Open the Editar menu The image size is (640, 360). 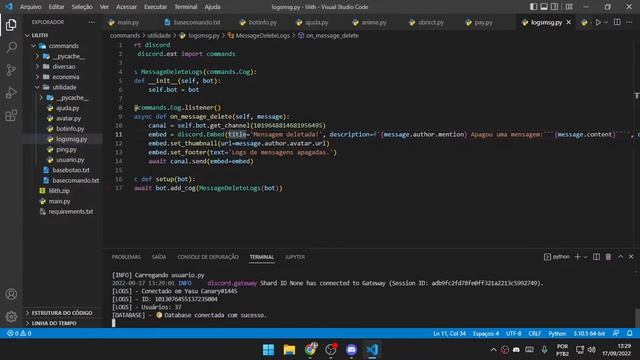56,7
